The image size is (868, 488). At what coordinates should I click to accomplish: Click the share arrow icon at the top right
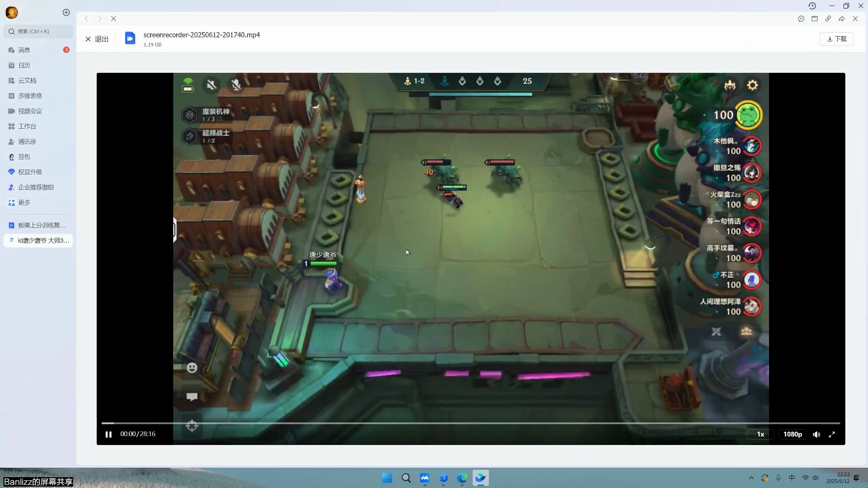click(841, 19)
